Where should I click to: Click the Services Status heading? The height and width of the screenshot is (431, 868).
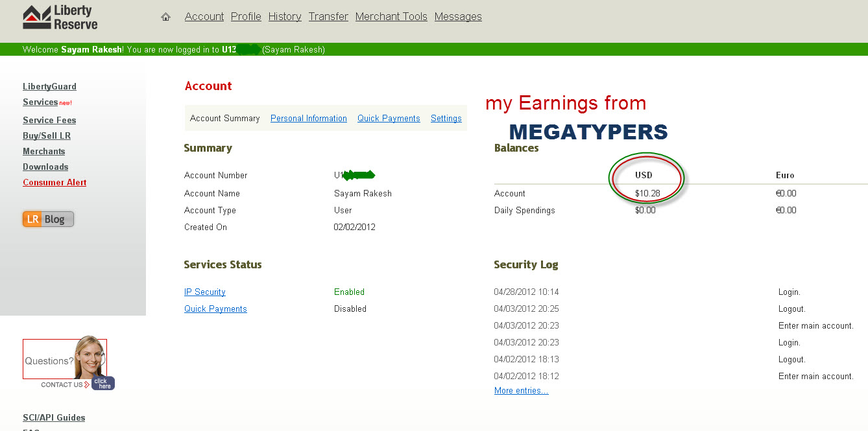[223, 264]
